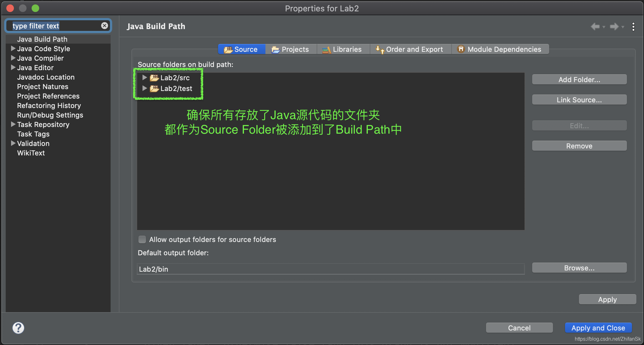Click the Projects tab icon
The image size is (644, 345).
275,49
